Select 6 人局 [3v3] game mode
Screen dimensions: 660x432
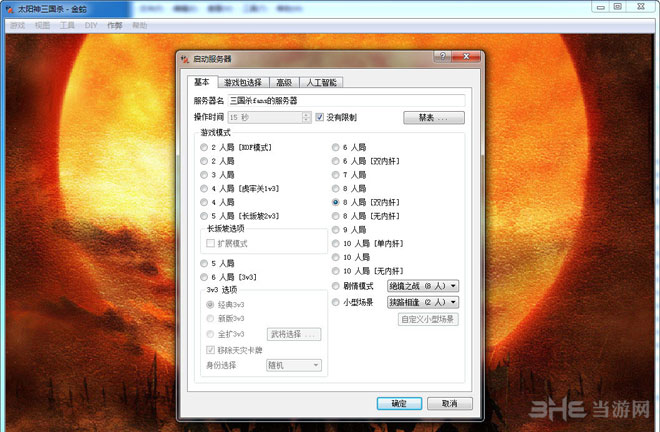[x=205, y=277]
